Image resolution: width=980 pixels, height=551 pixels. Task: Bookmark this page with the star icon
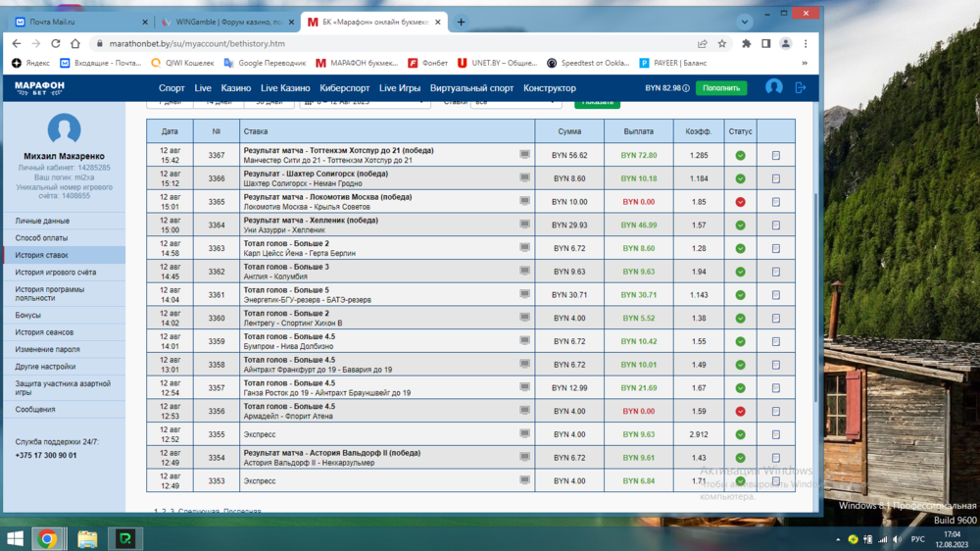point(722,43)
